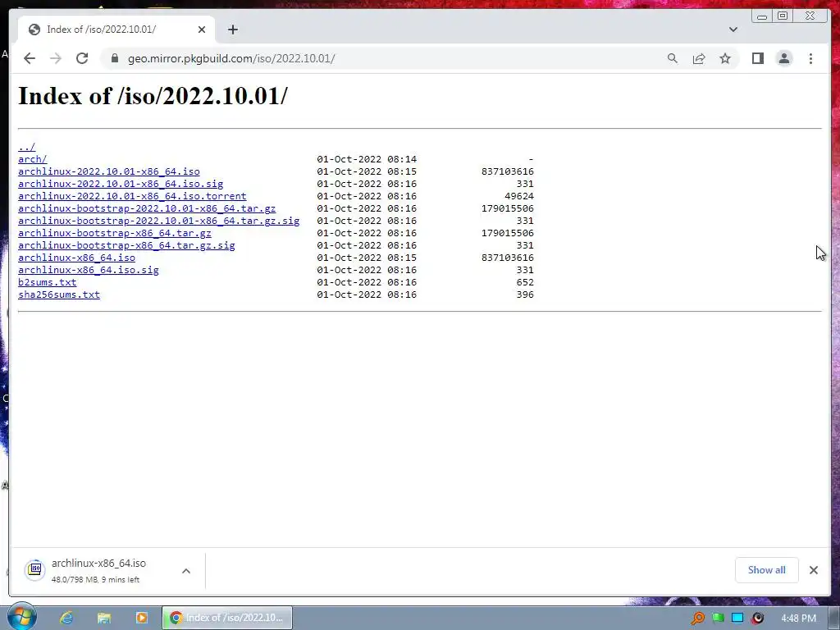Share this page icon

coord(699,58)
